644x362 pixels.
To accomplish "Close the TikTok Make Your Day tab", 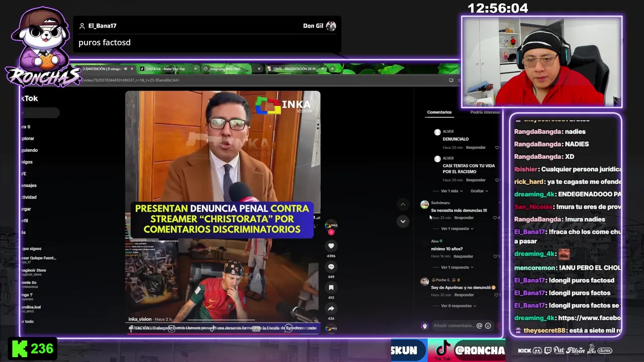I will 195,68.
